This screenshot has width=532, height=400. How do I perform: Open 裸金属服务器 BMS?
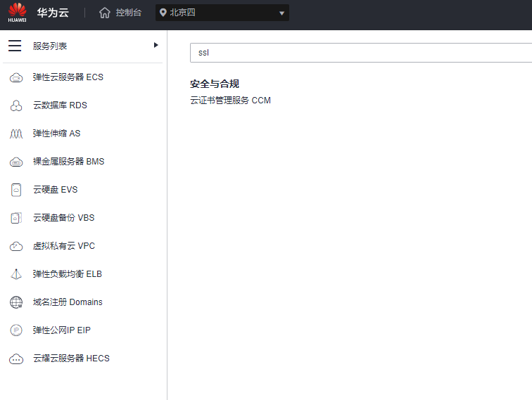68,162
